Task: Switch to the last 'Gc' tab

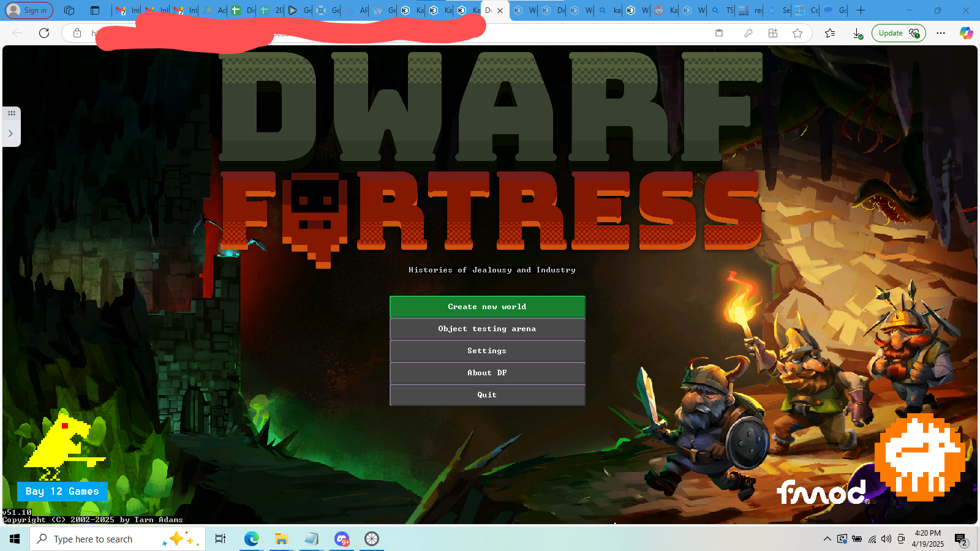Action: (834, 10)
